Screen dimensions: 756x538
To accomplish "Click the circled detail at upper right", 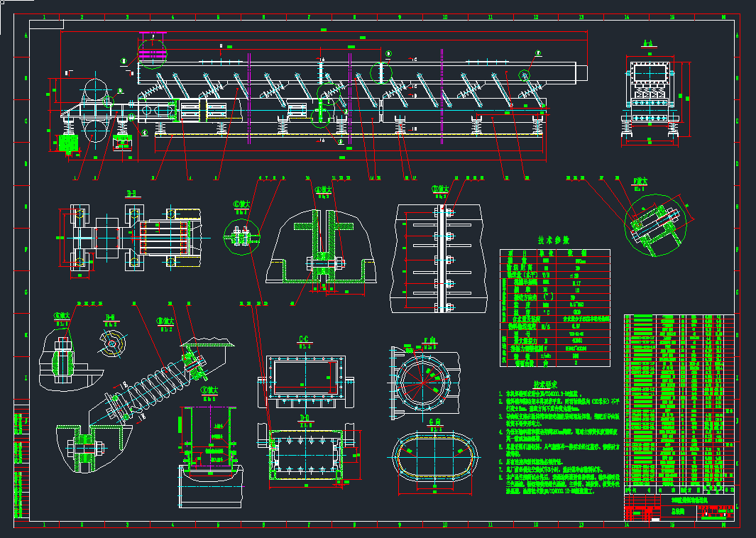I will [x=657, y=225].
